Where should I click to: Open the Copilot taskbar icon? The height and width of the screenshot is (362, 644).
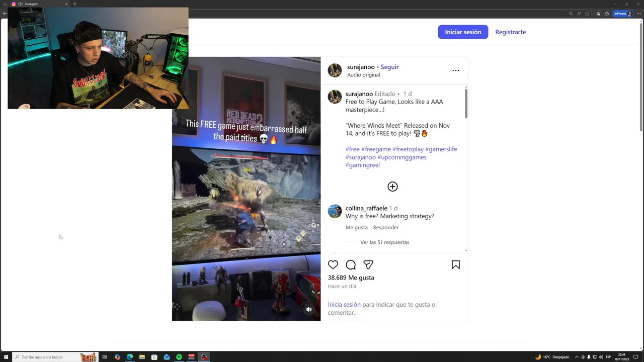point(117,357)
